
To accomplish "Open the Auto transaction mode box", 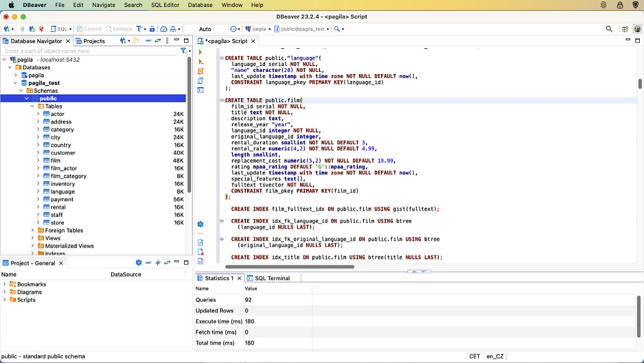I will 205,29.
